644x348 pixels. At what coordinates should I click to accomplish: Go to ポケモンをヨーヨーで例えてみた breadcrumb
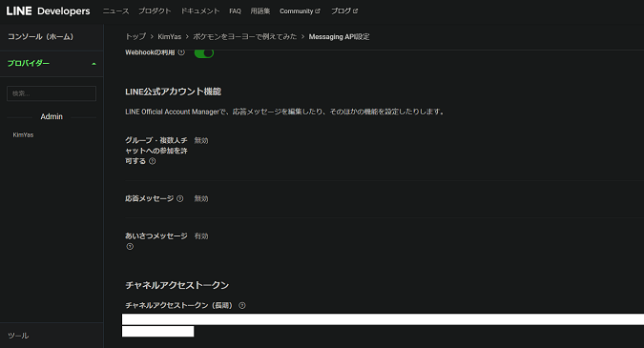click(245, 36)
